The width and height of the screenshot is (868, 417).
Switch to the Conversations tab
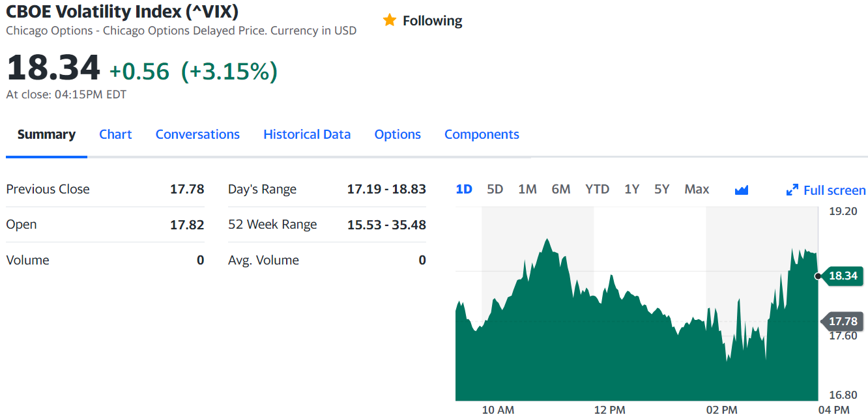197,134
